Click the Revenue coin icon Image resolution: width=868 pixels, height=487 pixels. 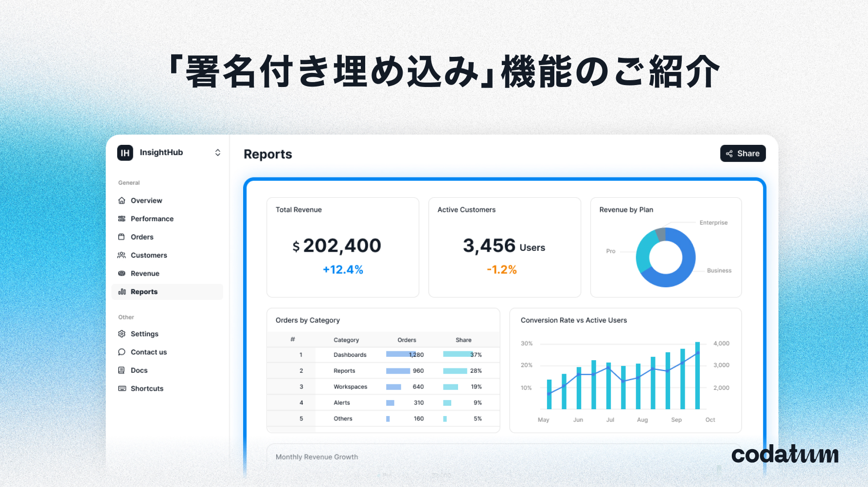pyautogui.click(x=122, y=274)
